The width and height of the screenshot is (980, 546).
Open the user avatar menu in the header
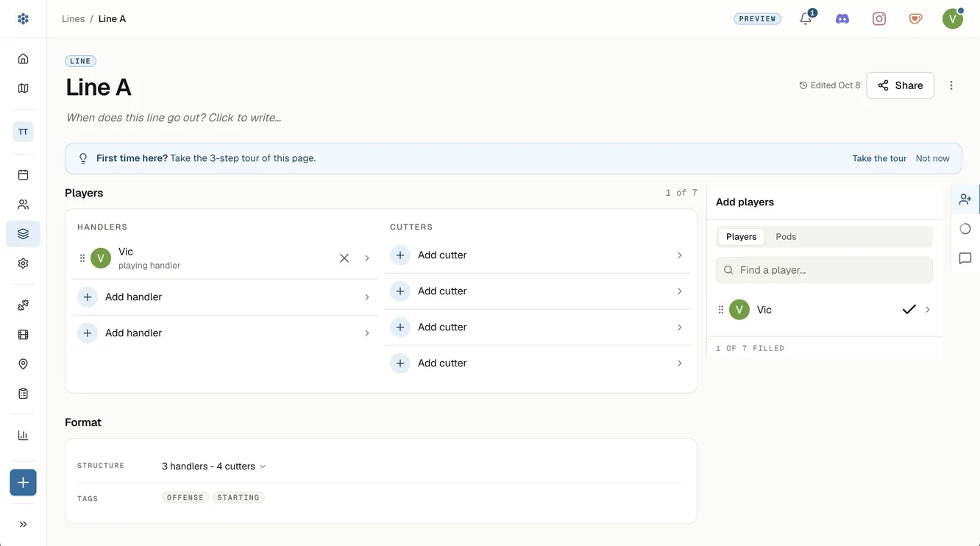(x=953, y=19)
